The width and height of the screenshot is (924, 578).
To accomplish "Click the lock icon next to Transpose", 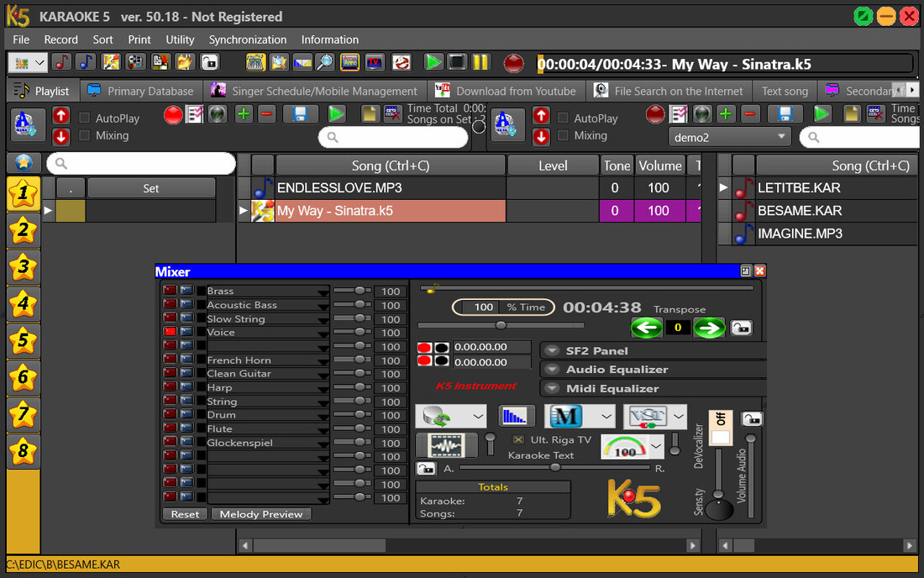I will pos(741,328).
